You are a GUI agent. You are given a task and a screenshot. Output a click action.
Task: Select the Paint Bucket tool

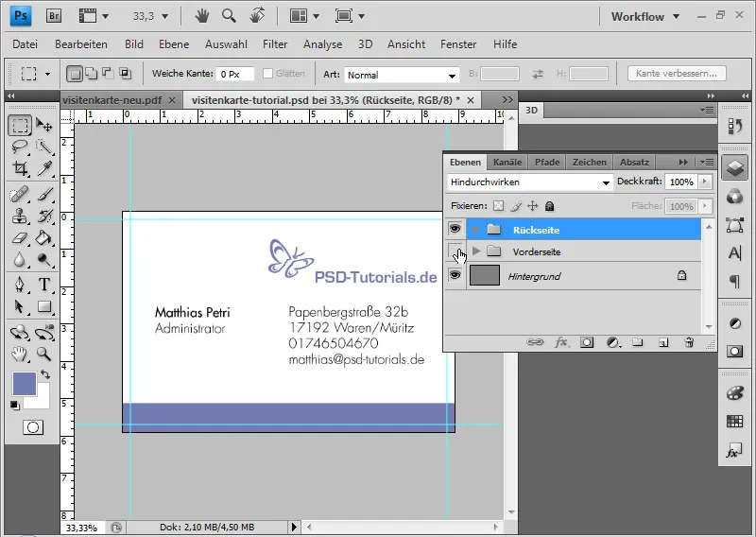pyautogui.click(x=44, y=238)
